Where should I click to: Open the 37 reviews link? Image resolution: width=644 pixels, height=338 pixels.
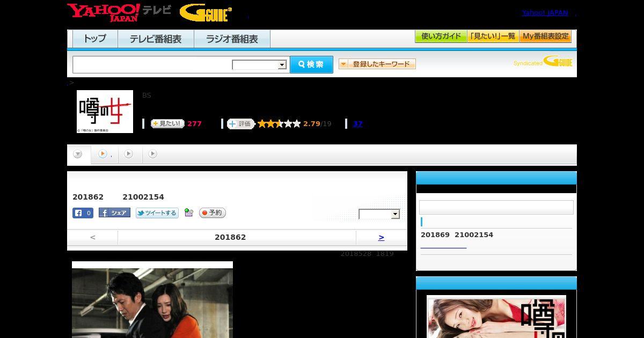[358, 124]
